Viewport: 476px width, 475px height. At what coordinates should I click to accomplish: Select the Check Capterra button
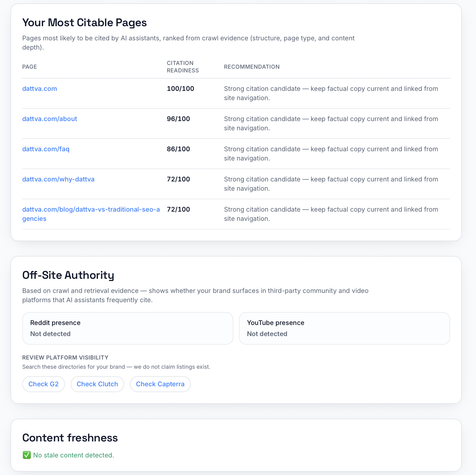160,384
